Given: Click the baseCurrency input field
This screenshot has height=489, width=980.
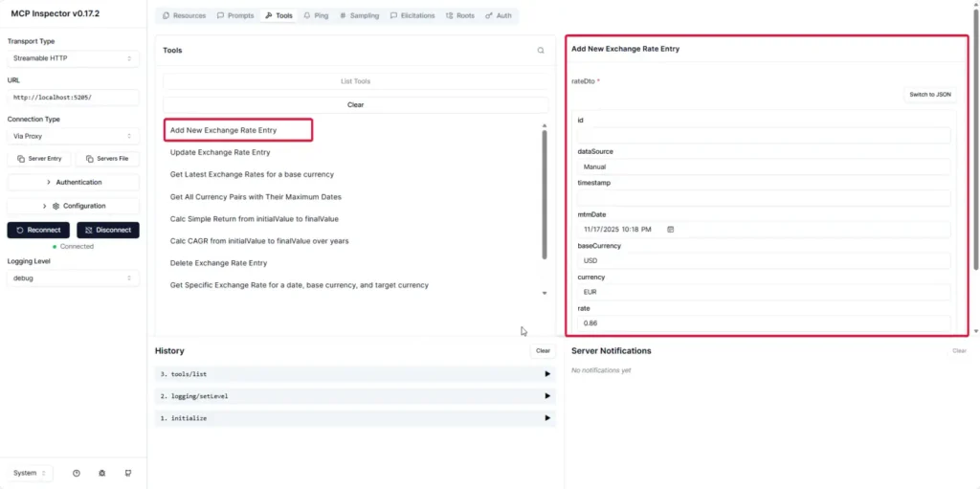Looking at the screenshot, I should [x=763, y=261].
